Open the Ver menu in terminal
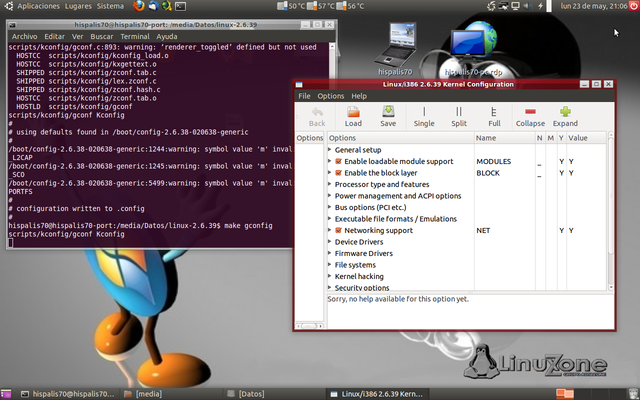 (77, 36)
